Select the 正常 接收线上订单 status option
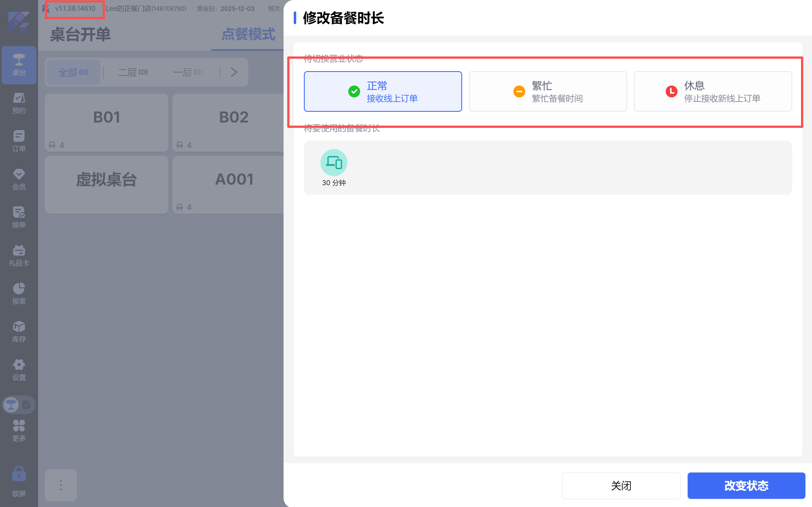 pyautogui.click(x=382, y=91)
